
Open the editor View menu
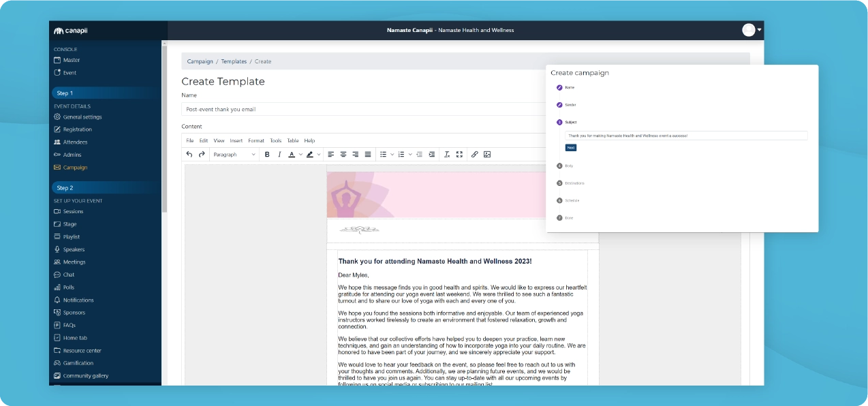(219, 141)
